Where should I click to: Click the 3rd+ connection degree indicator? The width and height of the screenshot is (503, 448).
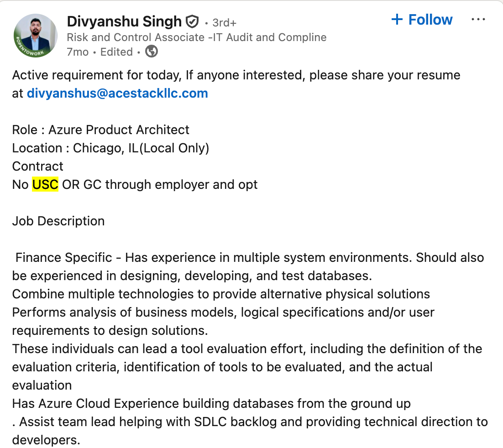point(224,23)
